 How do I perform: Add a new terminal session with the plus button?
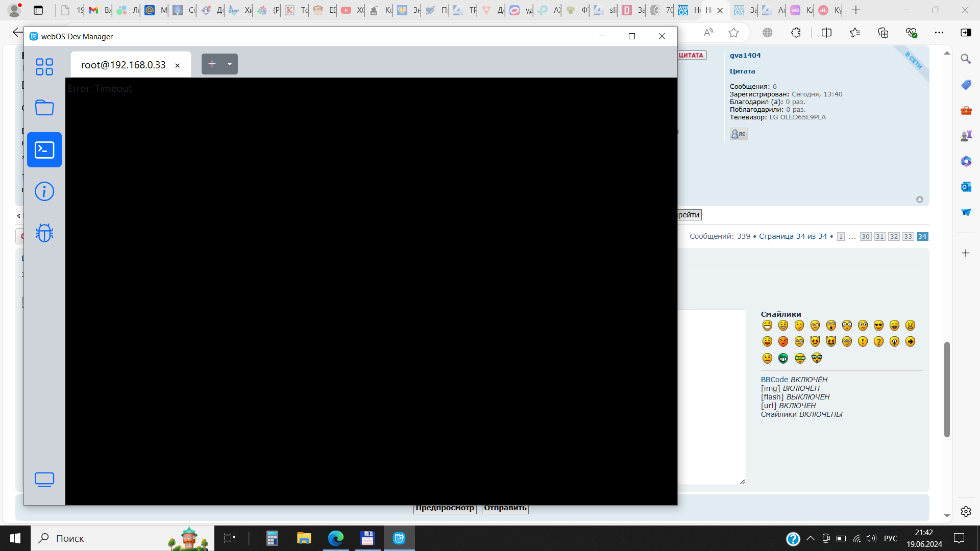[212, 64]
